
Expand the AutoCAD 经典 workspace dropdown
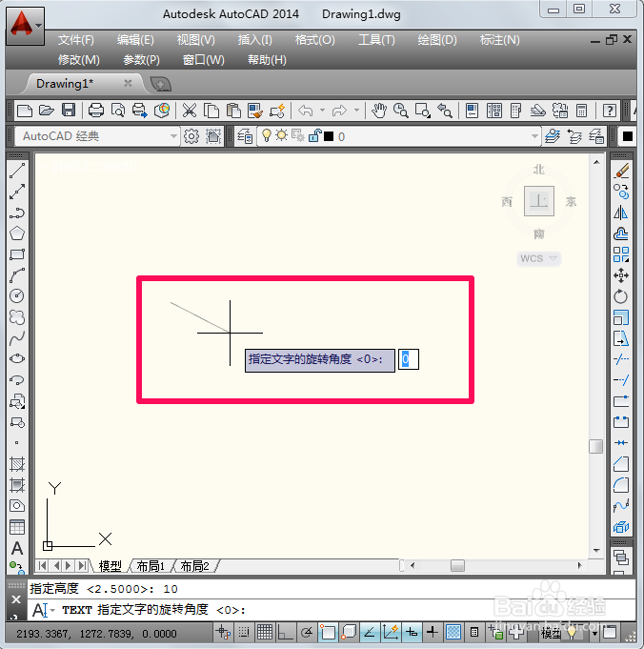point(173,136)
